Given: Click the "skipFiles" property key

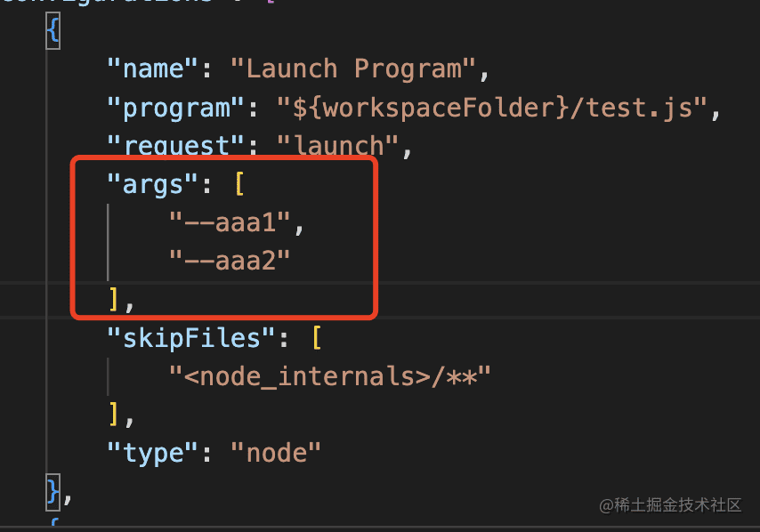Looking at the screenshot, I should [192, 340].
